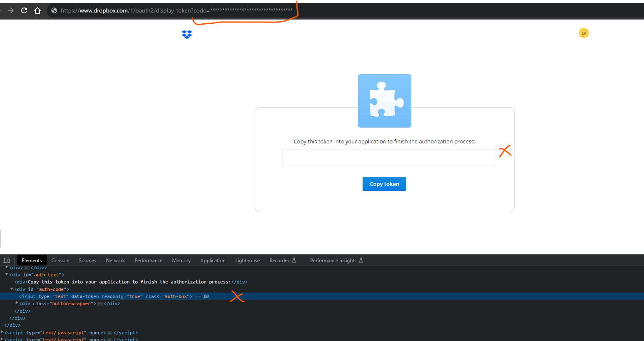Switch to the Console tab
This screenshot has height=341, width=644.
pos(60,261)
